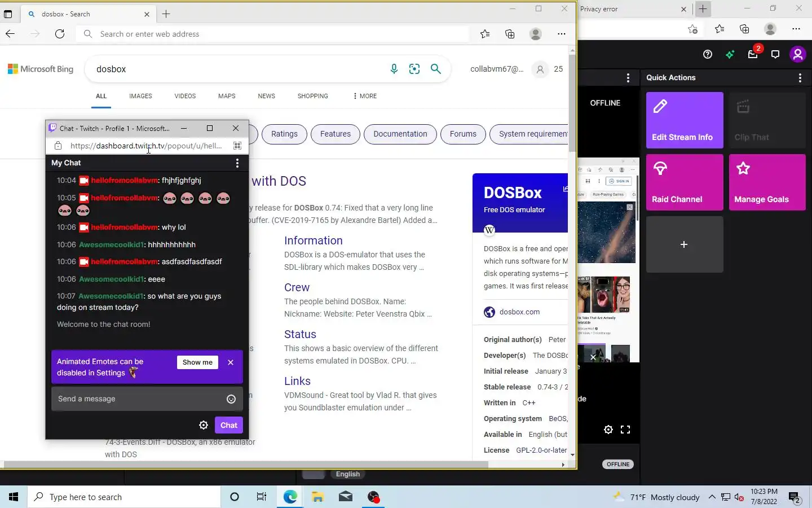812x508 pixels.
Task: Toggle fullscreen on stream preview
Action: point(625,430)
